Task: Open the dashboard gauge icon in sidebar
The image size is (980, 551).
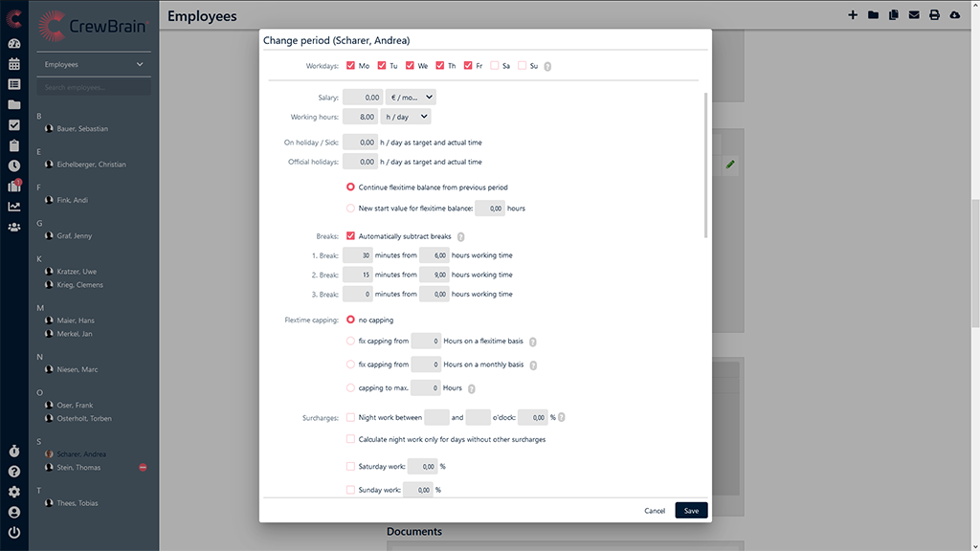Action: (13, 44)
